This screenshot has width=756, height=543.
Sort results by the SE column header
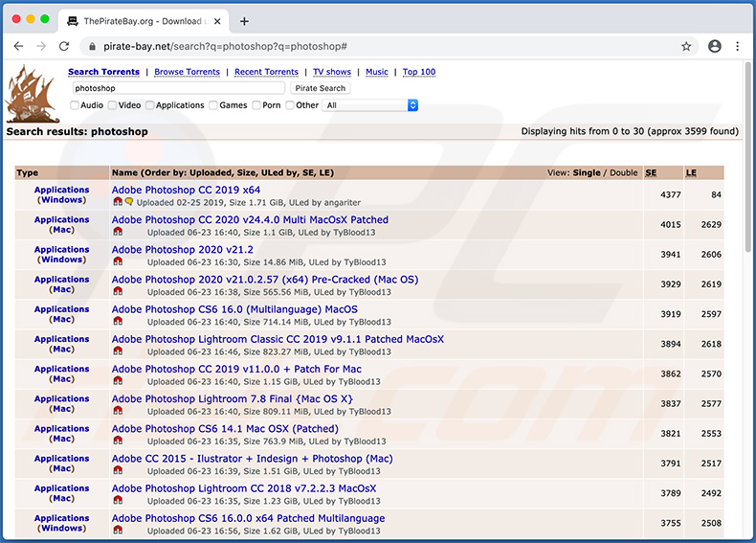(651, 172)
